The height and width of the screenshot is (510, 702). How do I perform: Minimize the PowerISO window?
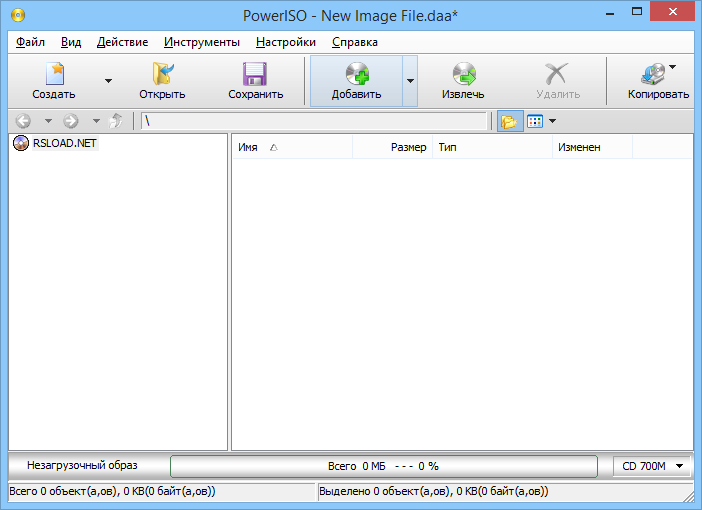(610, 13)
